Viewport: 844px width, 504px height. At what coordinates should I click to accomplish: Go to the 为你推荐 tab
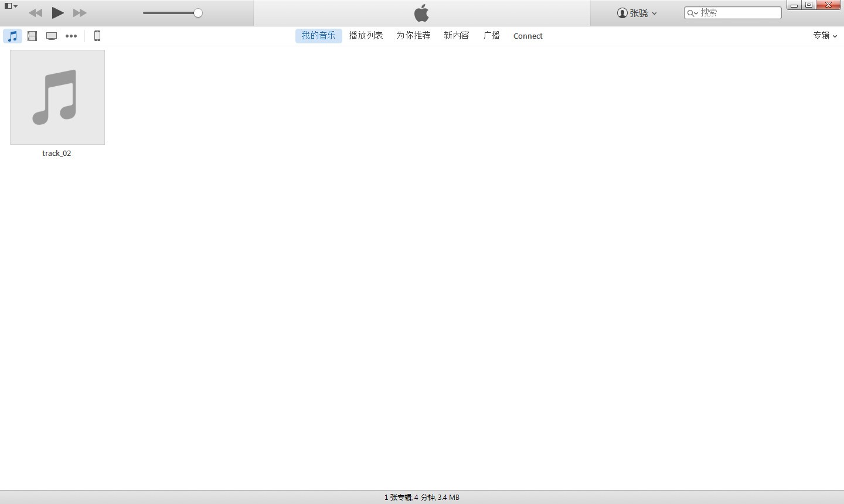pyautogui.click(x=413, y=36)
